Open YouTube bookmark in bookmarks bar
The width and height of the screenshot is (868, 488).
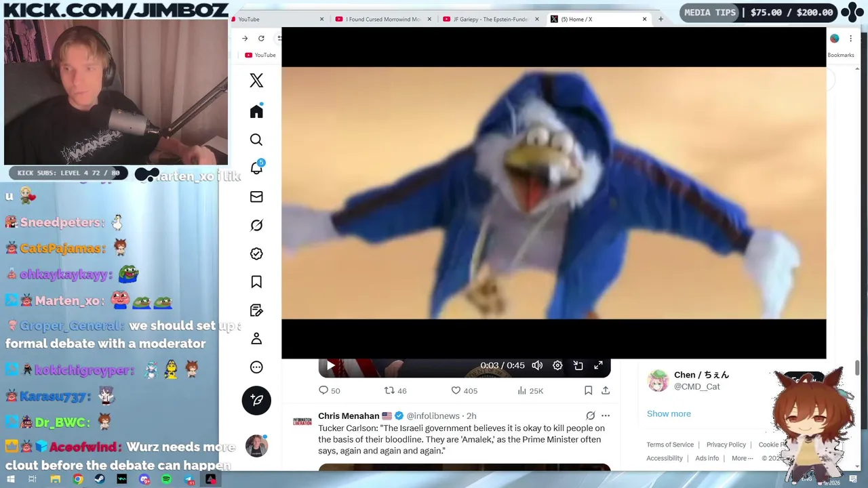coord(260,55)
